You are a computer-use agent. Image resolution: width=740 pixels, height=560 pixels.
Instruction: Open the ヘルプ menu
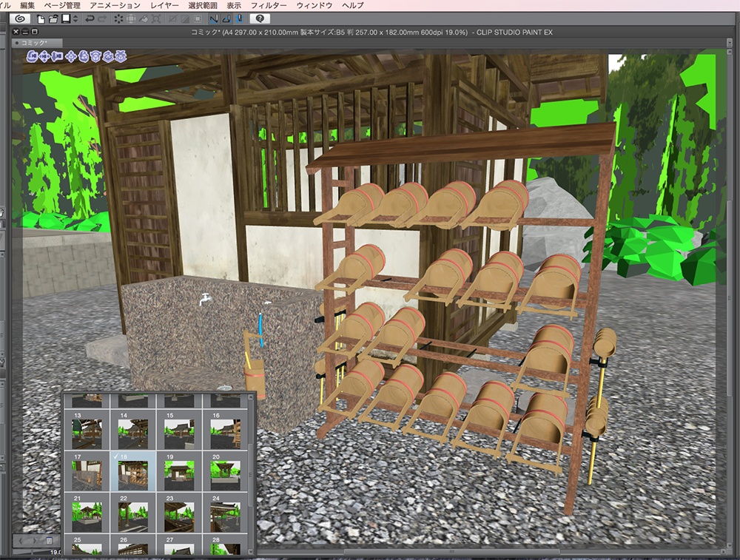(x=353, y=5)
